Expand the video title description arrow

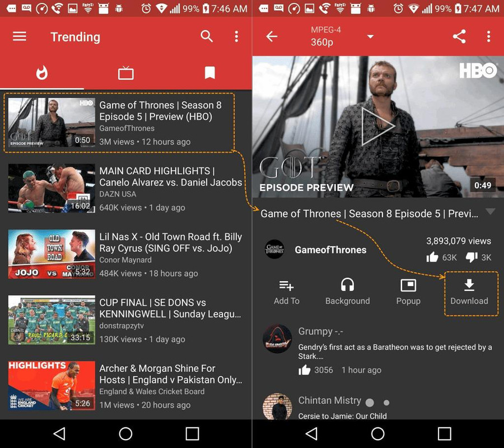click(491, 212)
